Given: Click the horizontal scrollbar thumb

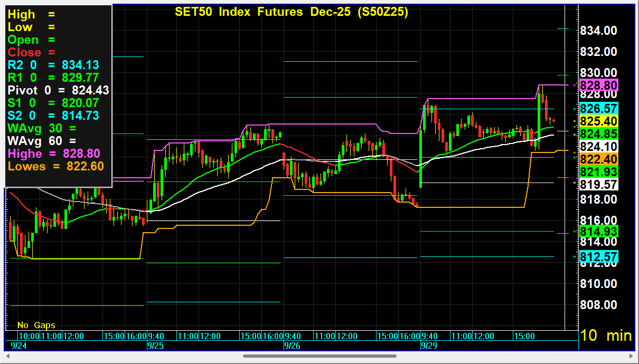Looking at the screenshot, I should (x=312, y=357).
